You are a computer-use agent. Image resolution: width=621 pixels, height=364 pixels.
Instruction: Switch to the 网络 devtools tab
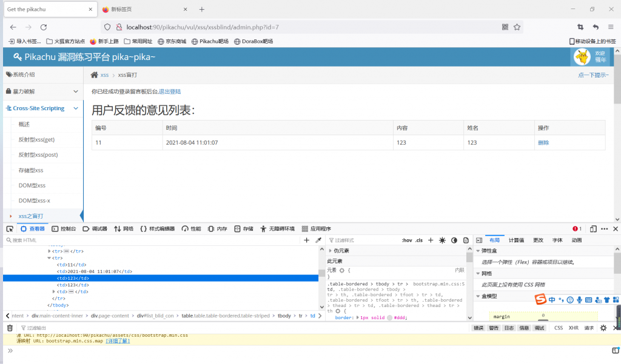click(x=124, y=229)
